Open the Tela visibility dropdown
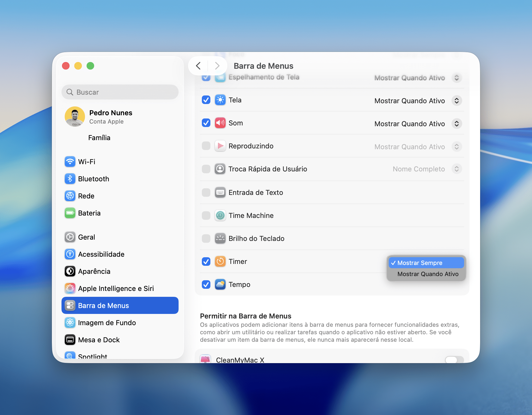The height and width of the screenshot is (415, 532). coord(457,101)
